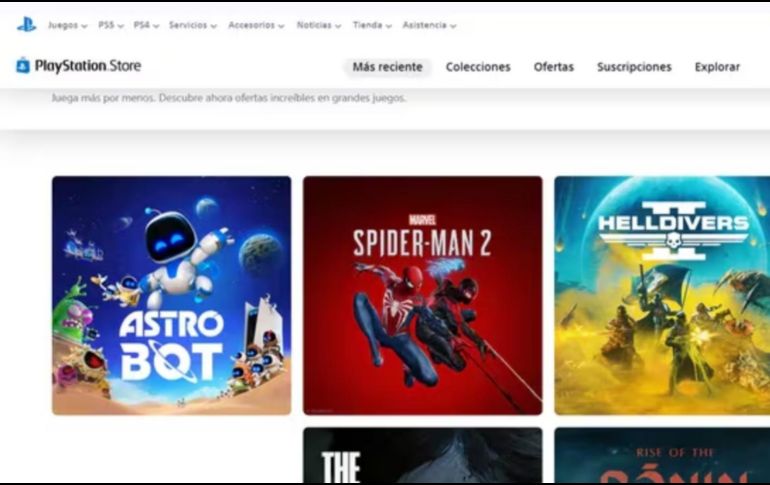Open the Servicios dropdown
770x485 pixels.
coord(192,25)
